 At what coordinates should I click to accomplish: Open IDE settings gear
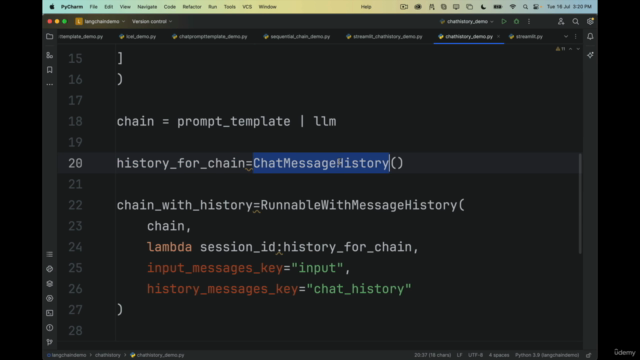pyautogui.click(x=590, y=21)
